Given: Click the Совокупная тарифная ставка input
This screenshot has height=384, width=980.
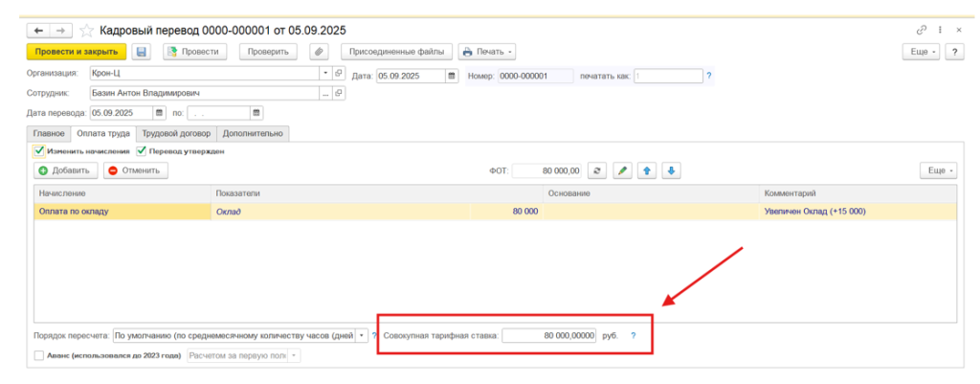Looking at the screenshot, I should coord(549,336).
